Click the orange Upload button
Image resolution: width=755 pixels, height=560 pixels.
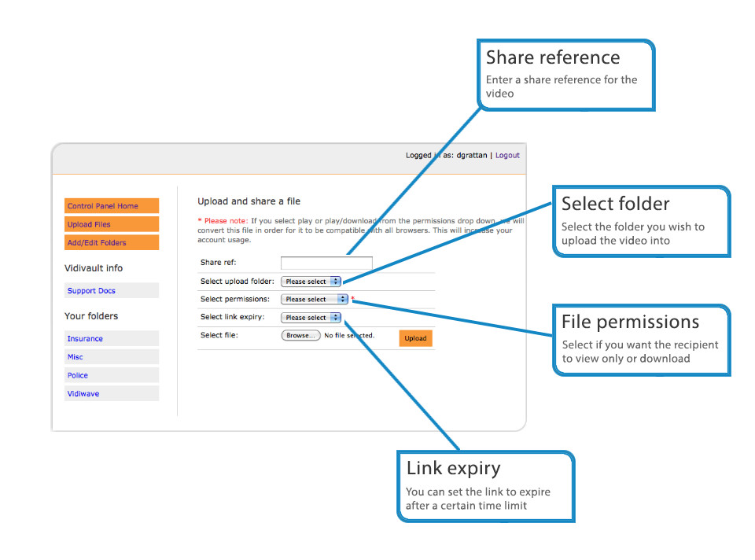(415, 338)
